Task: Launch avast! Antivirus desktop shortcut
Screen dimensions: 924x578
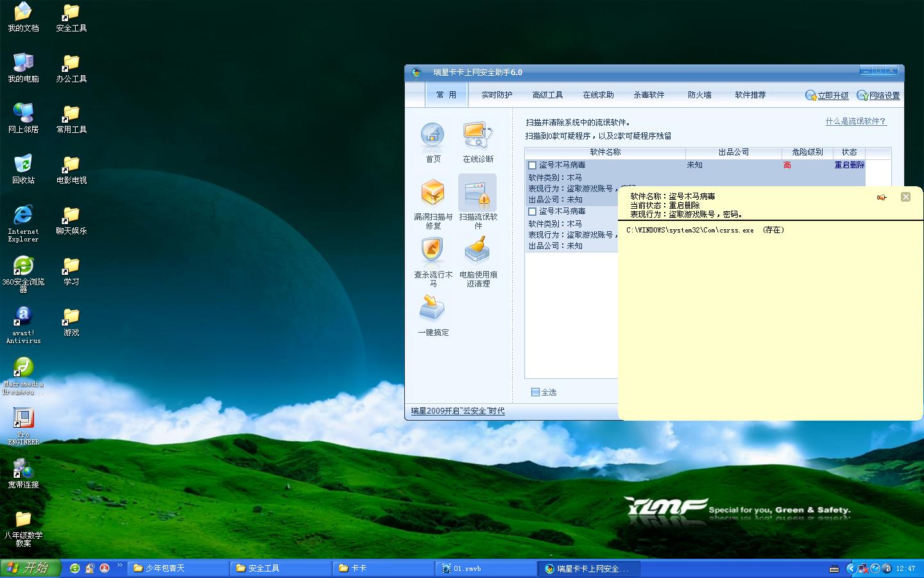Action: click(x=23, y=325)
